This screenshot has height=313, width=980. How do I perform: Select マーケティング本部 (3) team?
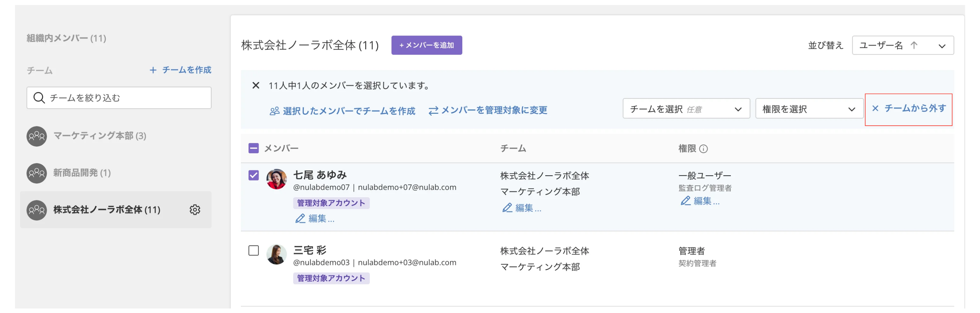coord(100,136)
